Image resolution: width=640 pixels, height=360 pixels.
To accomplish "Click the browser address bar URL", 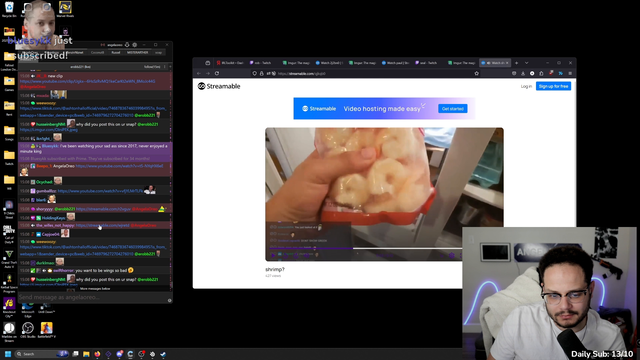I will point(301,73).
